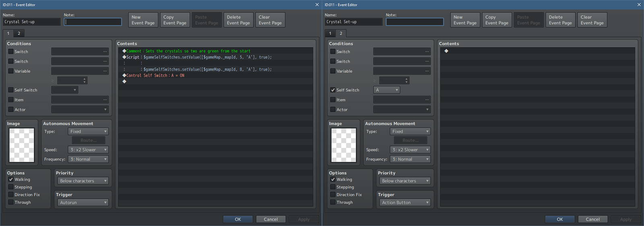Screen dimensions: 644x226
Task: Open Speed dropdown in left window
Action: tap(88, 150)
